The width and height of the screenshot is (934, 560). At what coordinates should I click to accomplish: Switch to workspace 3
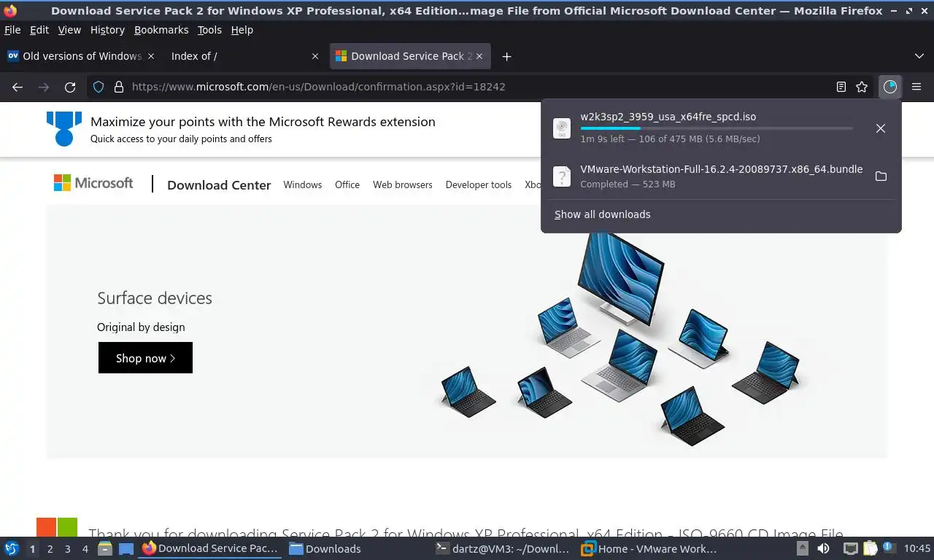[x=67, y=549]
